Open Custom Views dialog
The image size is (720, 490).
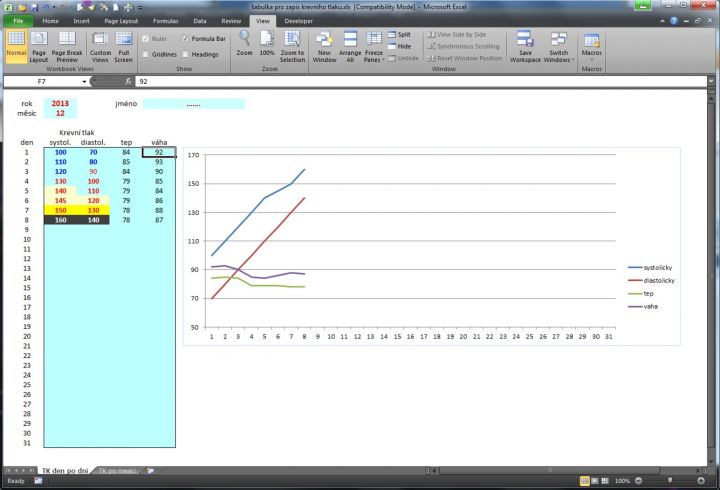pos(100,46)
